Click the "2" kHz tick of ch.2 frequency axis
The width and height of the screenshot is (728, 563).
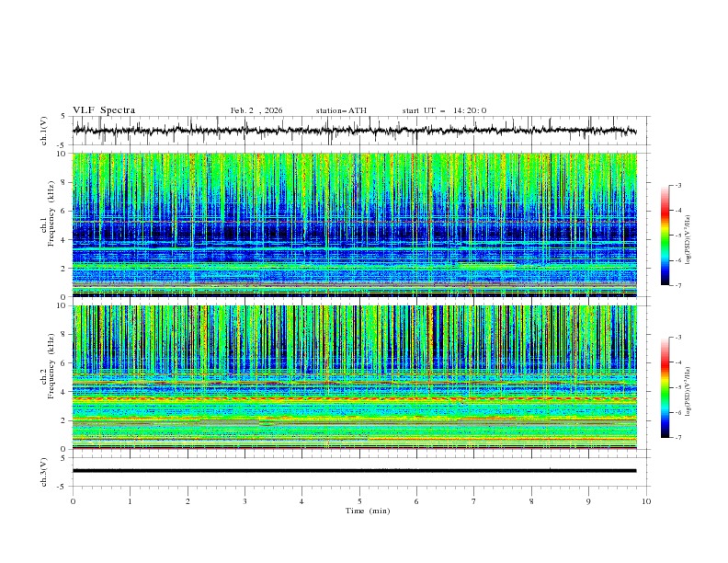[64, 420]
